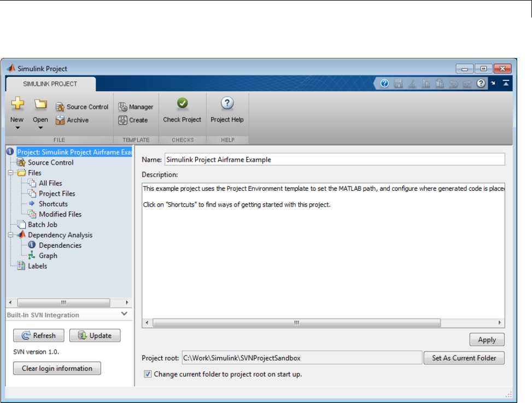Viewport: 532px width, 403px height.
Task: Click the tree panel horizontal scrollbar thumb
Action: [x=63, y=302]
